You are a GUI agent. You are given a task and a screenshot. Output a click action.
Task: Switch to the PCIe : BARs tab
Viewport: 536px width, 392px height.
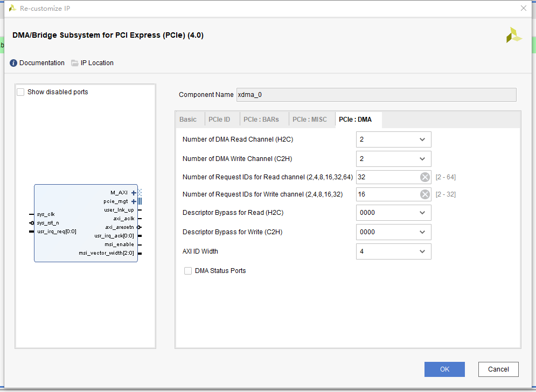point(261,120)
